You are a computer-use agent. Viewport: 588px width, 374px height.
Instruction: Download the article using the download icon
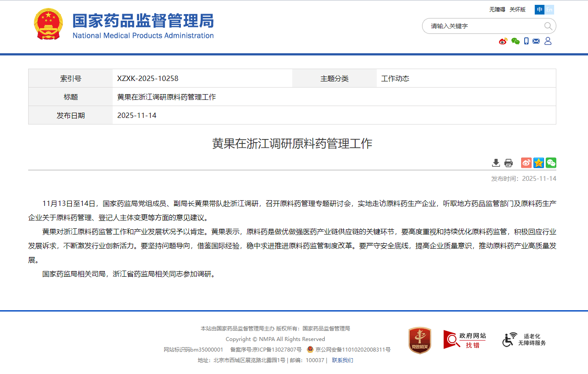496,163
